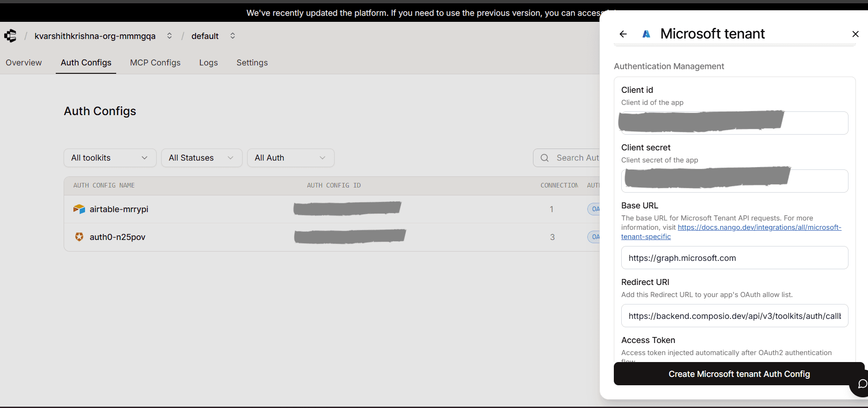868x408 pixels.
Task: Close the Microsoft tenant panel
Action: pyautogui.click(x=855, y=34)
